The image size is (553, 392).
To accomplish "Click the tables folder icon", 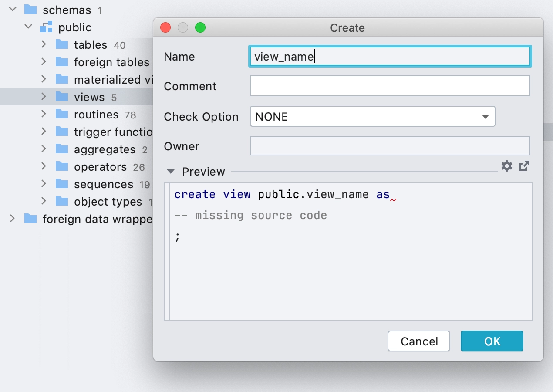I will (x=62, y=44).
